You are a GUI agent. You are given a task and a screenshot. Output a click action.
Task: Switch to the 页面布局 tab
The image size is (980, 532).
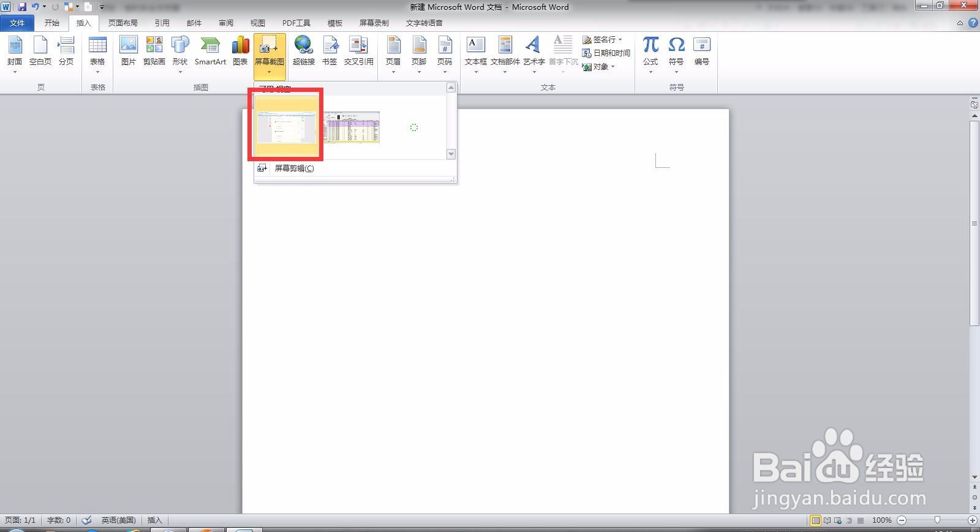coord(123,23)
